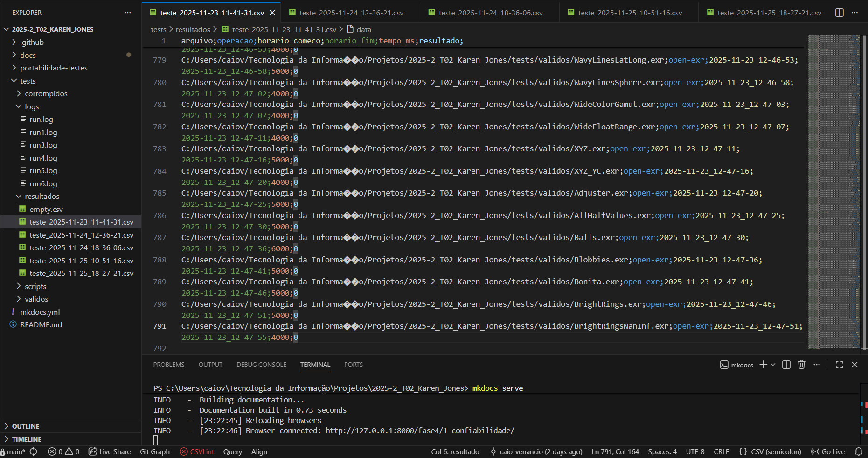Expand the scripts folder

click(35, 286)
